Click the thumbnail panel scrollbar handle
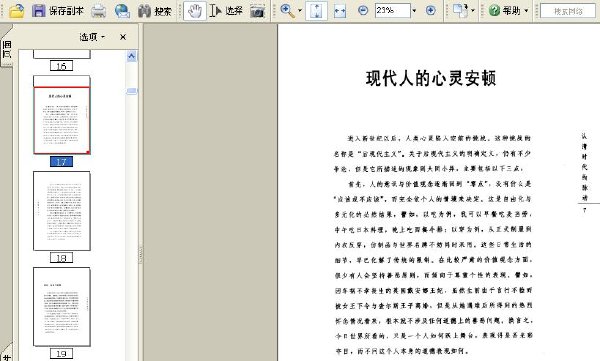This screenshot has width=600, height=361. tap(132, 91)
